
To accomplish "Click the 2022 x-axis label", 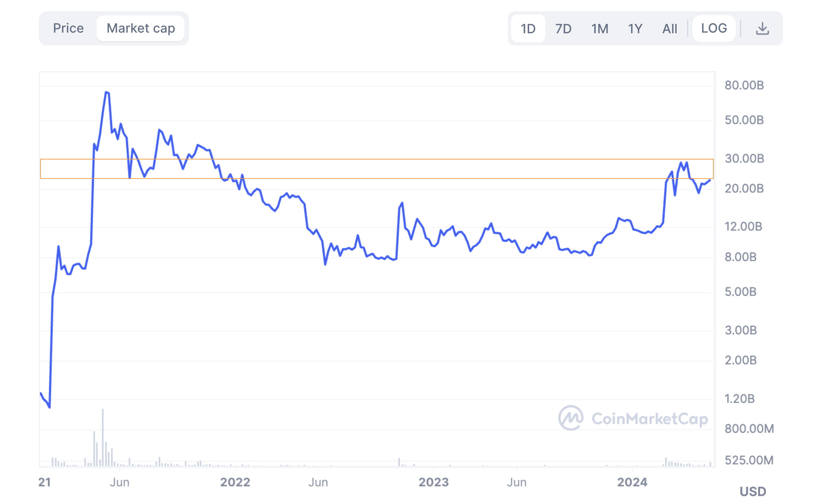I will [235, 482].
